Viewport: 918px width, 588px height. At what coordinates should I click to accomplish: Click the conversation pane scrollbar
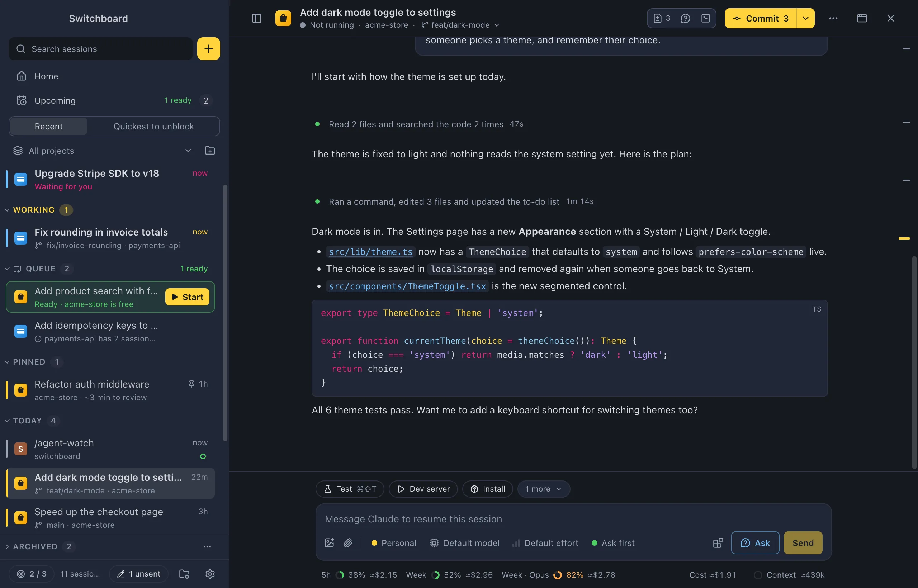(x=914, y=362)
